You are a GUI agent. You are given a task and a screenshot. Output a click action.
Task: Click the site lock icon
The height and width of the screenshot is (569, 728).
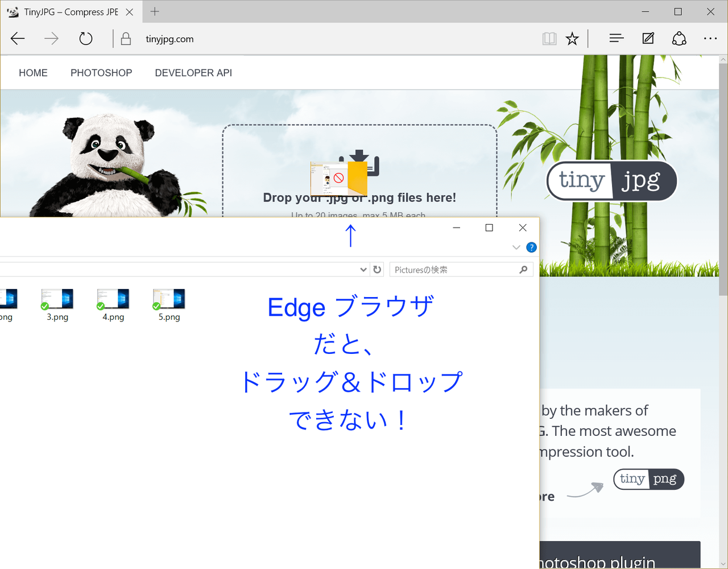coord(126,39)
